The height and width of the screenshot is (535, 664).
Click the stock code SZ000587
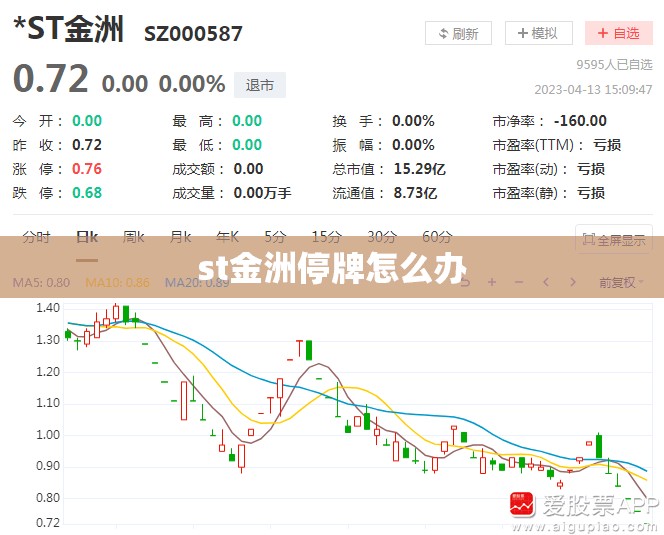click(193, 34)
